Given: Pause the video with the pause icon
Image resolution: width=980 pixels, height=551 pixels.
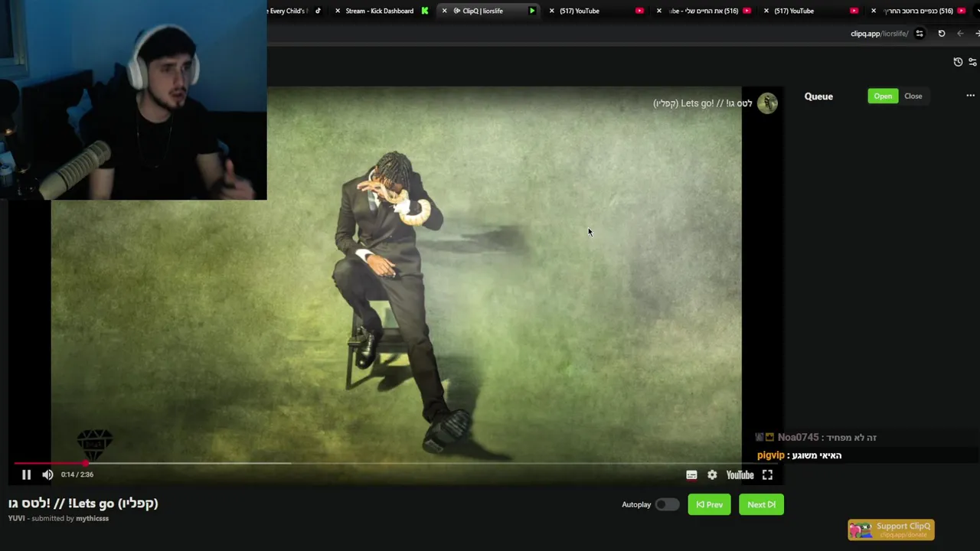Looking at the screenshot, I should [x=26, y=474].
